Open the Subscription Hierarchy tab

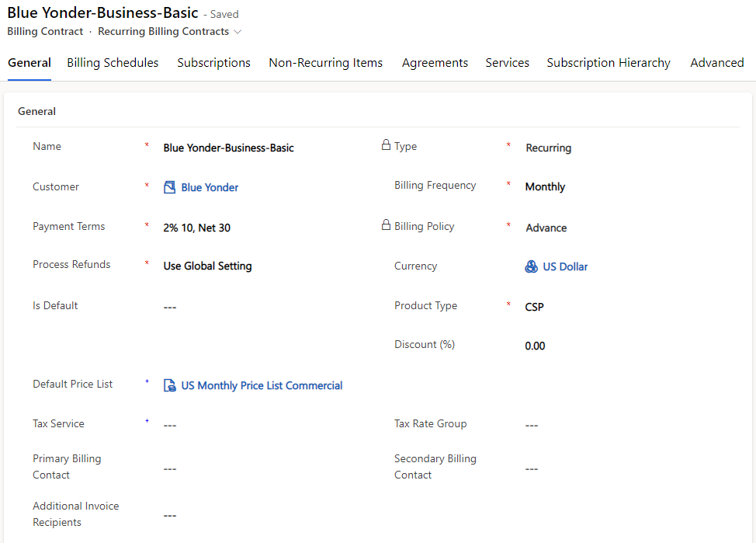pyautogui.click(x=609, y=63)
